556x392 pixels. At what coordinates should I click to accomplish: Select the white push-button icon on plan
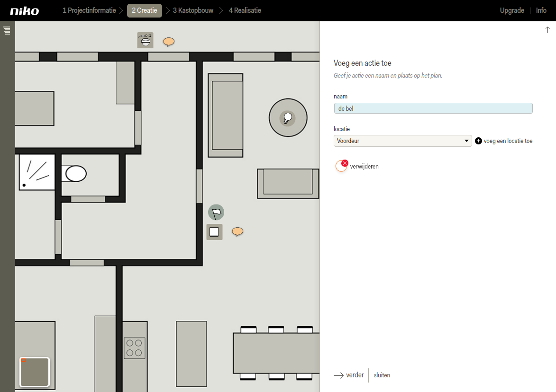click(x=215, y=232)
